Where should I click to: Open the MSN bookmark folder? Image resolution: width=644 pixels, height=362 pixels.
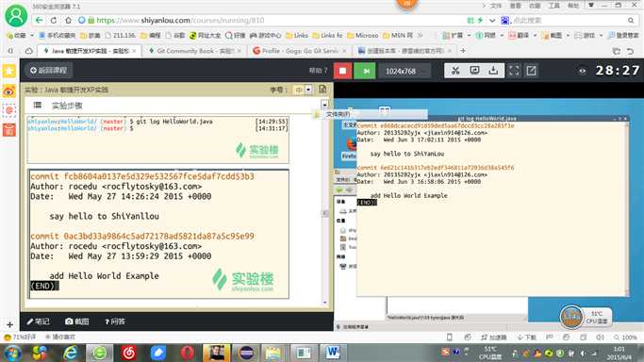coord(398,35)
